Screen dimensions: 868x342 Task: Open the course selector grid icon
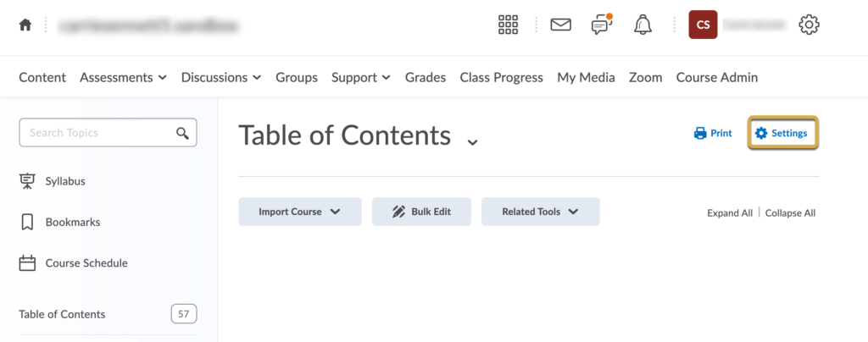[x=508, y=25]
